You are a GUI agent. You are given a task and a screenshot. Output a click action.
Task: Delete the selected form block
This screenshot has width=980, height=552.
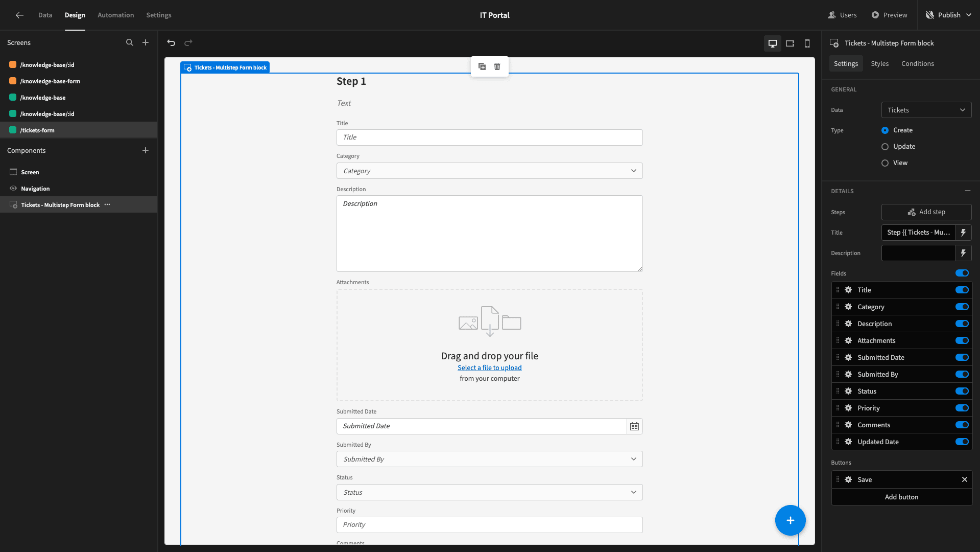[497, 66]
